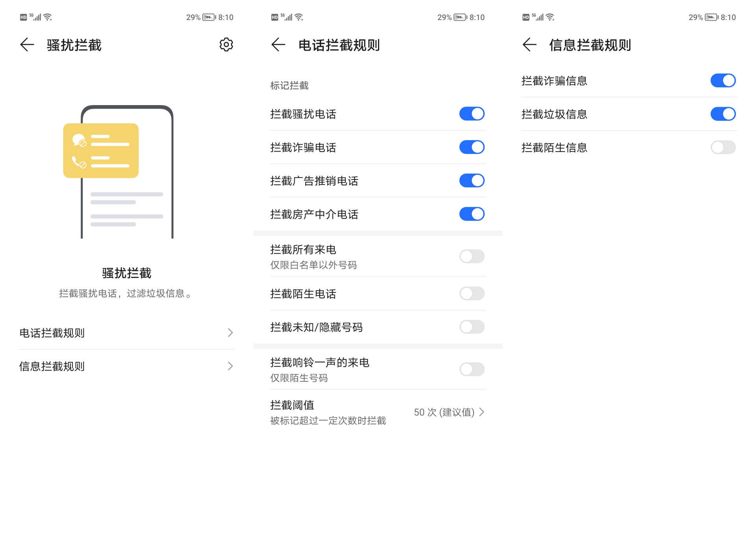Tap HD indicator in right status bar
The height and width of the screenshot is (555, 756).
[x=526, y=17]
